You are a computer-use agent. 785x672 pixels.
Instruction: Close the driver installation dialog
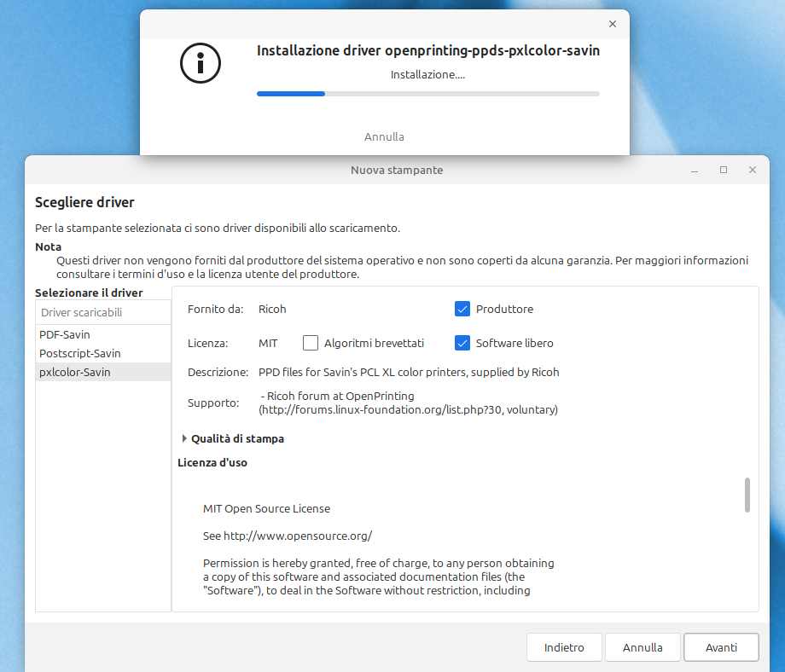[613, 24]
